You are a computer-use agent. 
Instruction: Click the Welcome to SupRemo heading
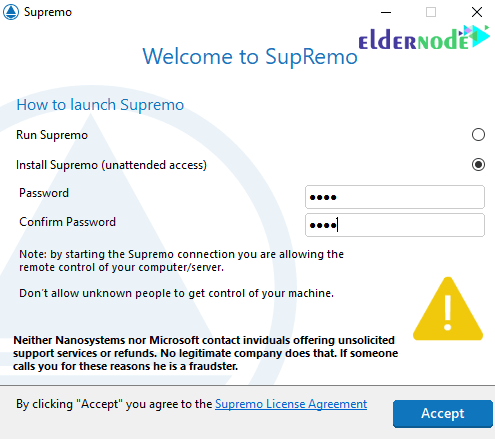[250, 56]
